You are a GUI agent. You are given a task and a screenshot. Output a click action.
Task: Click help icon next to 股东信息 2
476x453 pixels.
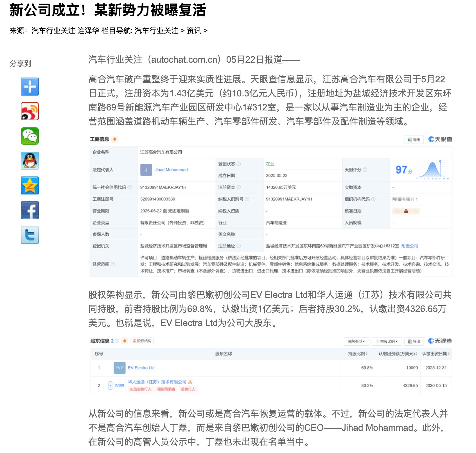(x=117, y=341)
